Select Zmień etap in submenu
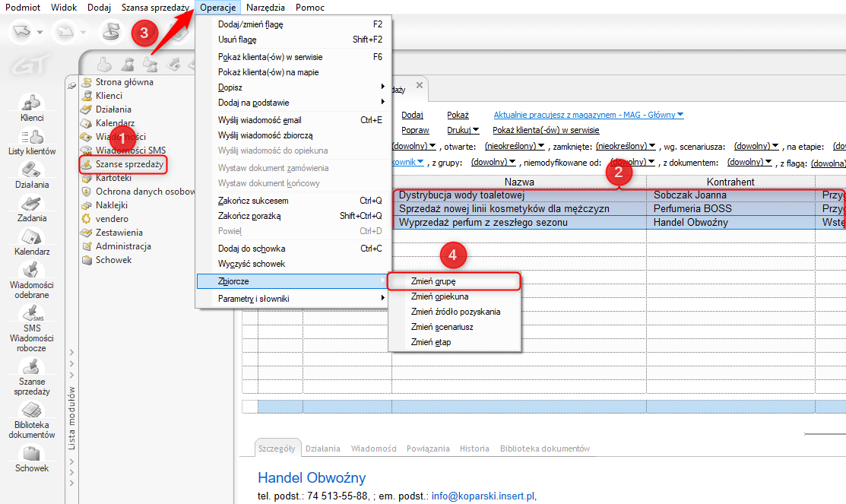Image resolution: width=846 pixels, height=504 pixels. point(455,341)
